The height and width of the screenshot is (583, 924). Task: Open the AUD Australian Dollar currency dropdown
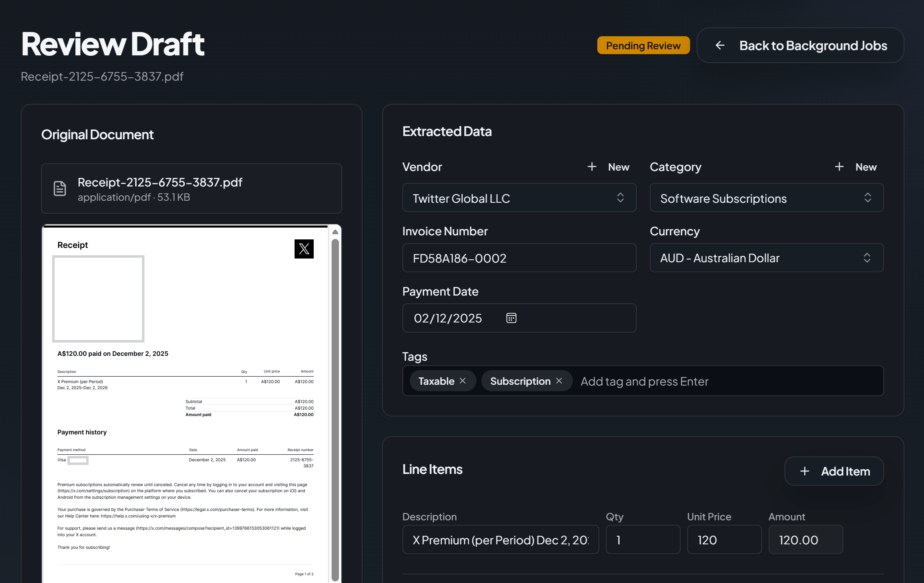click(x=767, y=258)
